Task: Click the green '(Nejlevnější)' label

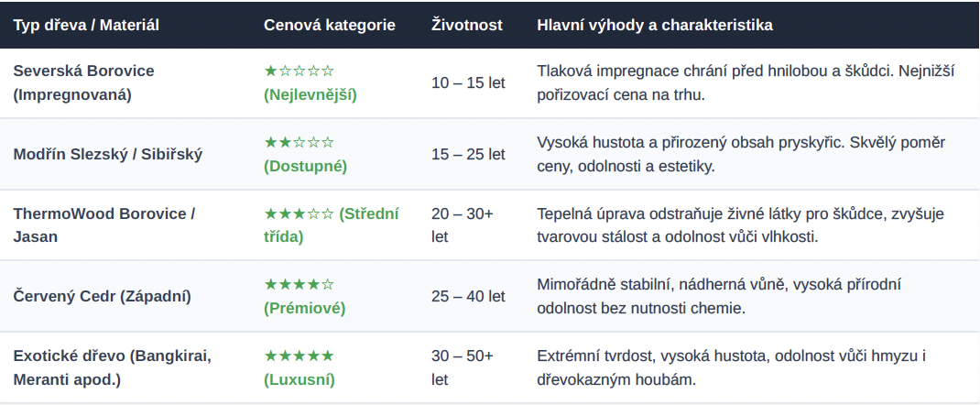Action: 310,95
